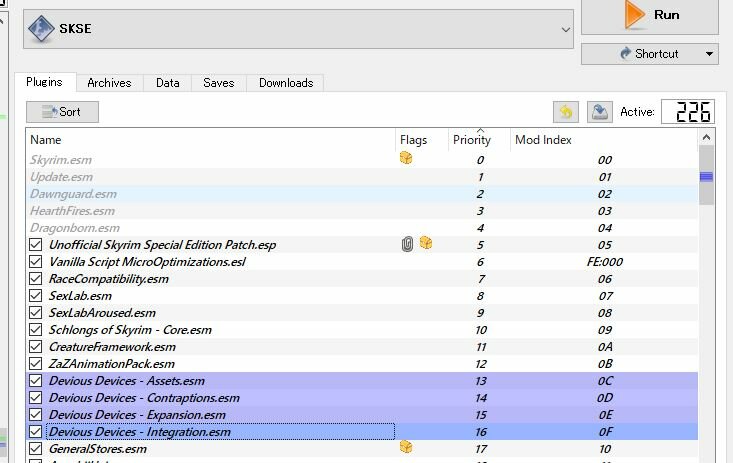The width and height of the screenshot is (733, 463).
Task: Select Vanilla Script MicroOptimizations.esl name
Action: [x=147, y=262]
